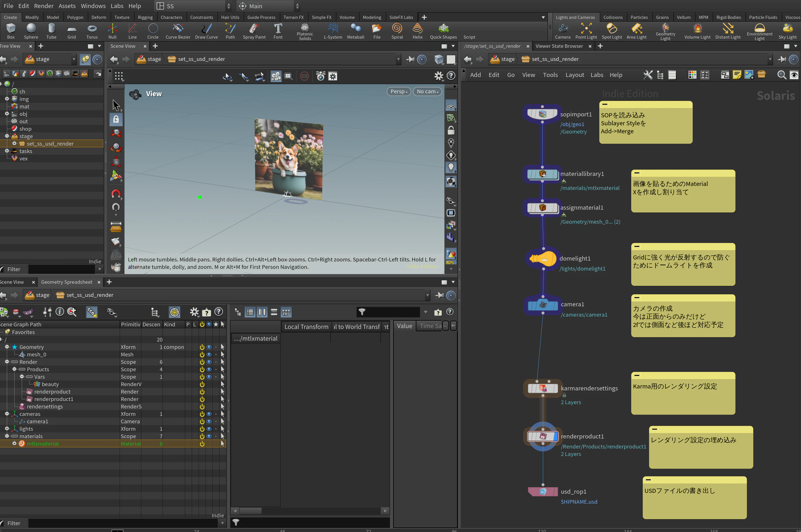The image size is (801, 532).
Task: Add an Area Light from the shelf
Action: [636, 31]
